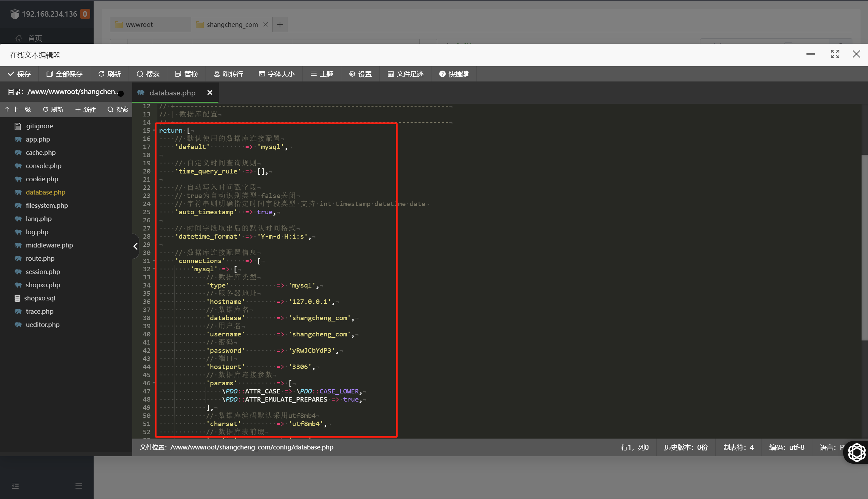This screenshot has width=868, height=499.
Task: Open the Font size (字体大小) option
Action: coord(277,74)
